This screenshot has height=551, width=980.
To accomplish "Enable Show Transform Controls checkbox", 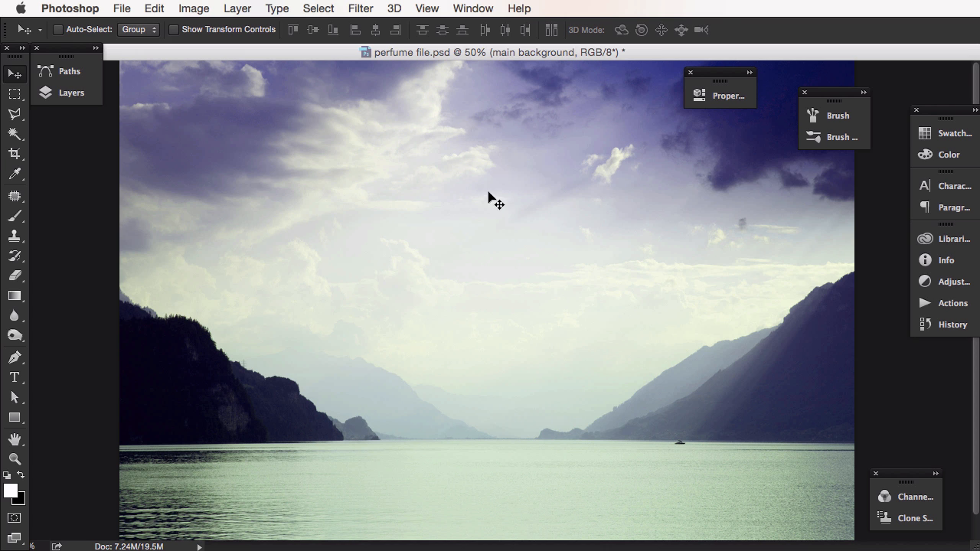I will (174, 30).
